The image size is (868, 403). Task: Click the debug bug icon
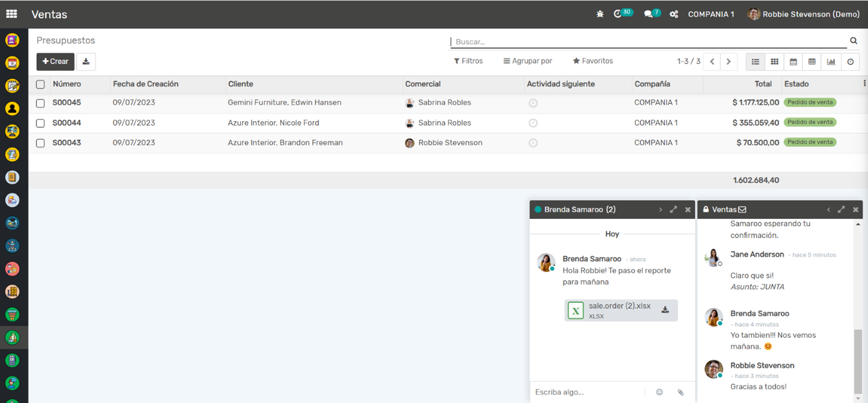pos(600,14)
